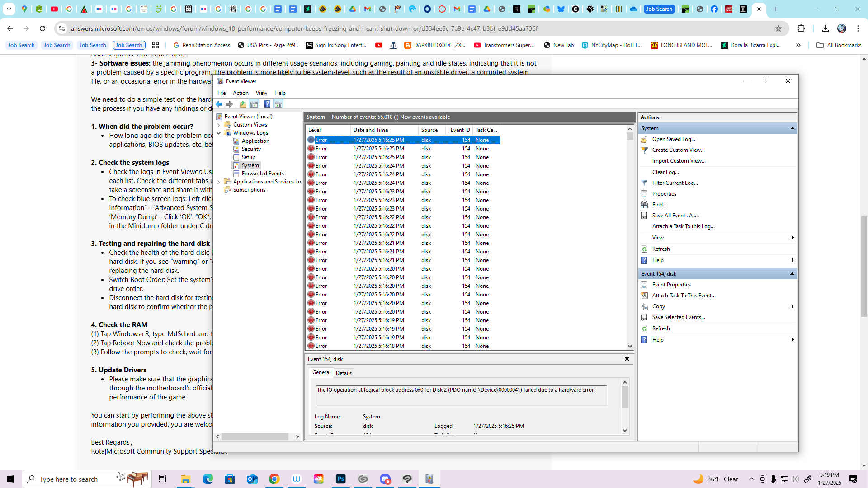Click Open Saved Log folder icon
Viewport: 868px width, 488px height.
pos(644,140)
